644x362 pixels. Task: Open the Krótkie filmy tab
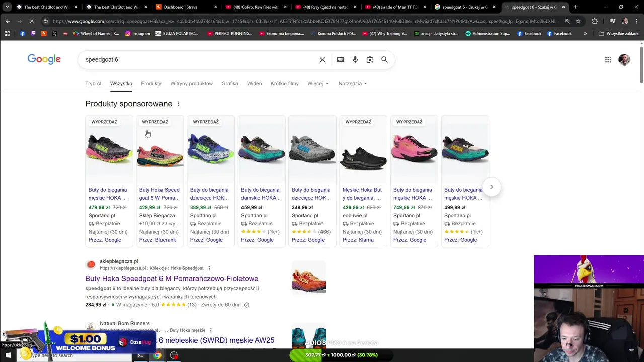[x=284, y=84]
